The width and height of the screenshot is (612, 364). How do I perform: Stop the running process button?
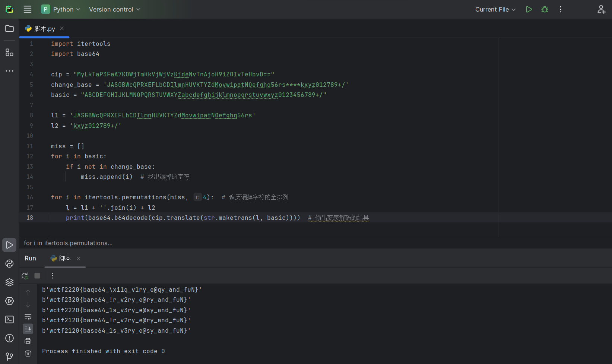coord(37,276)
